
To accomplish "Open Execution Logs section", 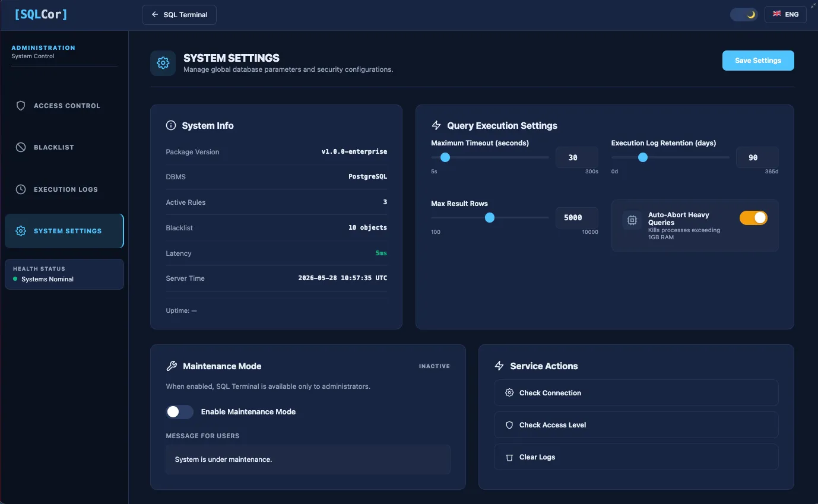I will tap(64, 189).
